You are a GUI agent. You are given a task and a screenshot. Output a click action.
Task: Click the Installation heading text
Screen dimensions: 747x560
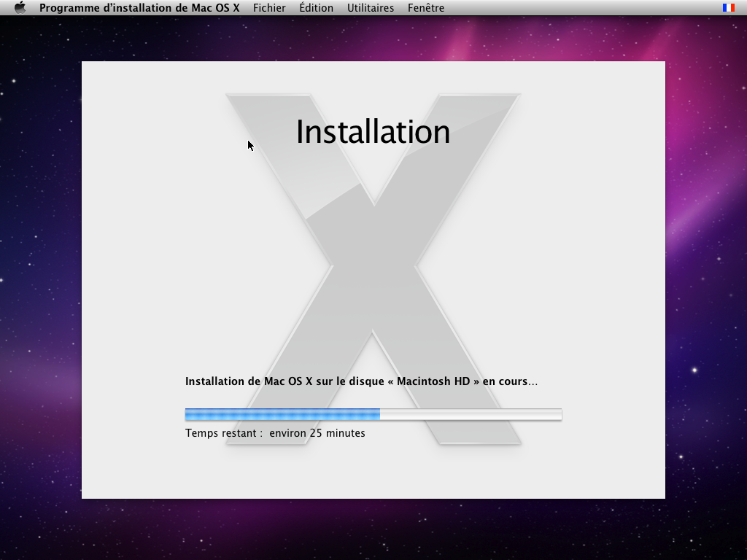pyautogui.click(x=373, y=132)
